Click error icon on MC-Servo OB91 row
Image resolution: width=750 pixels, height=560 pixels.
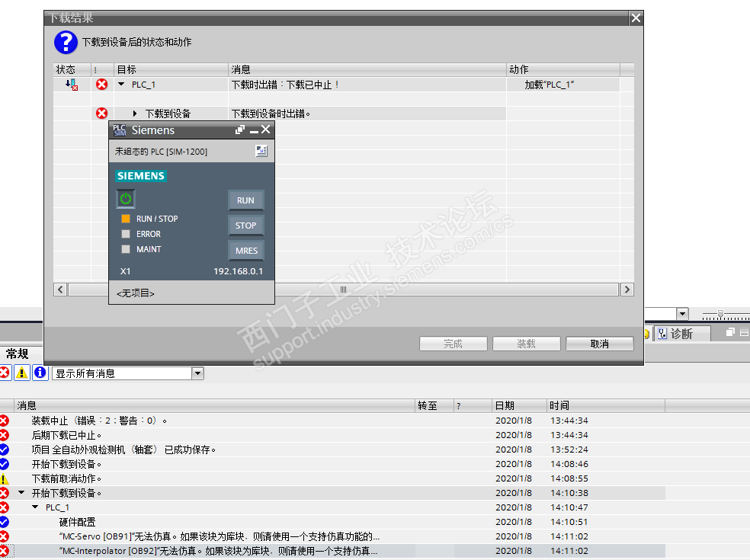(x=4, y=536)
